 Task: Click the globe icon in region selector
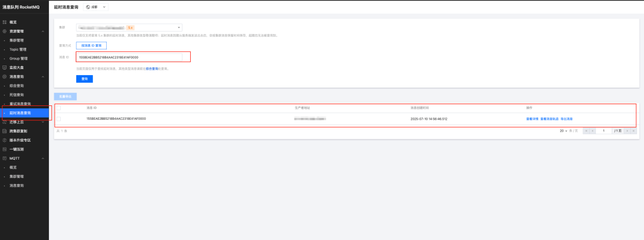(88, 7)
